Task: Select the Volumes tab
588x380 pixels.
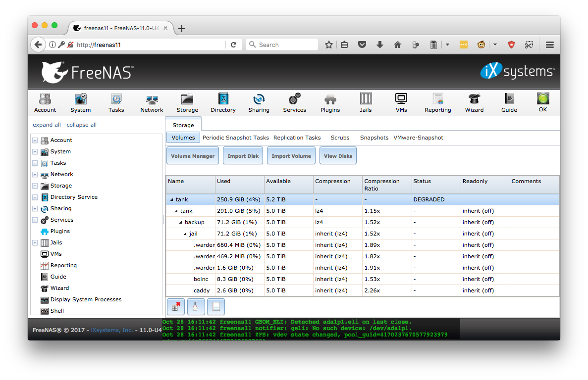Action: point(183,138)
